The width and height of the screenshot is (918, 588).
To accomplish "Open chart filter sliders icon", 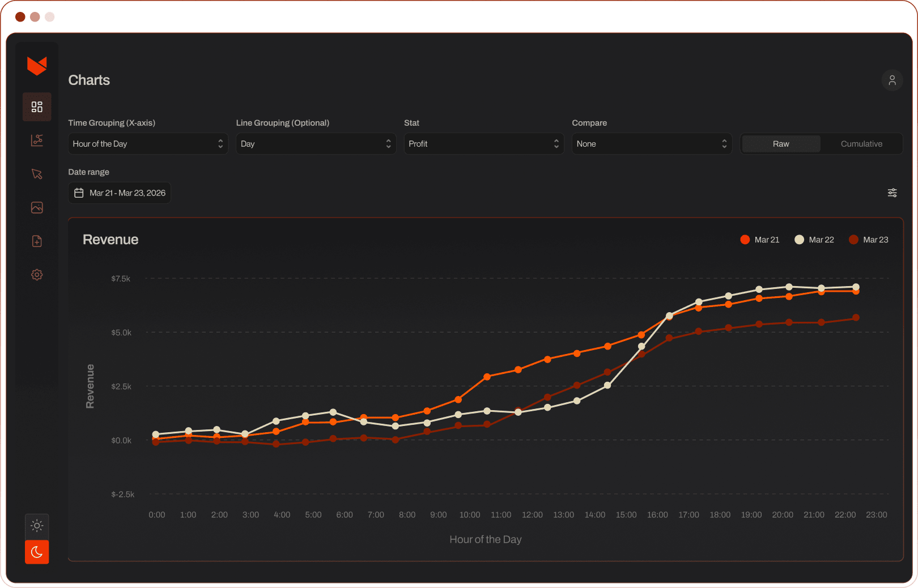I will point(892,193).
